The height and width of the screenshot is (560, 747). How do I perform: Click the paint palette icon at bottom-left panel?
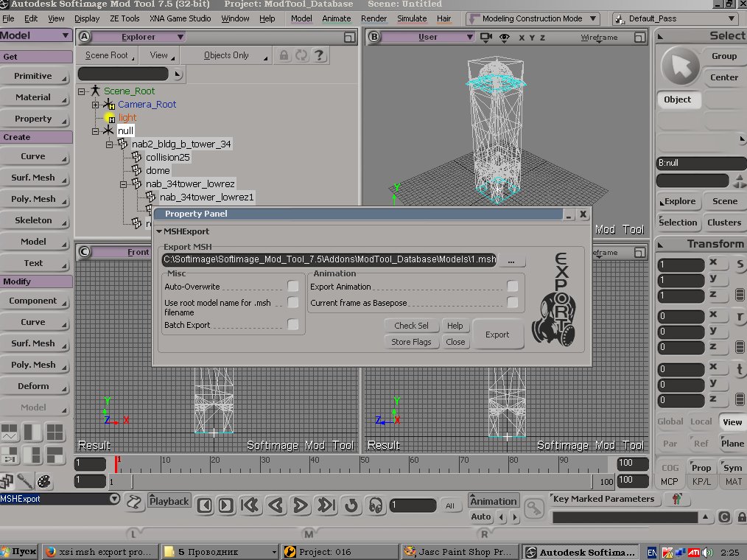click(43, 481)
